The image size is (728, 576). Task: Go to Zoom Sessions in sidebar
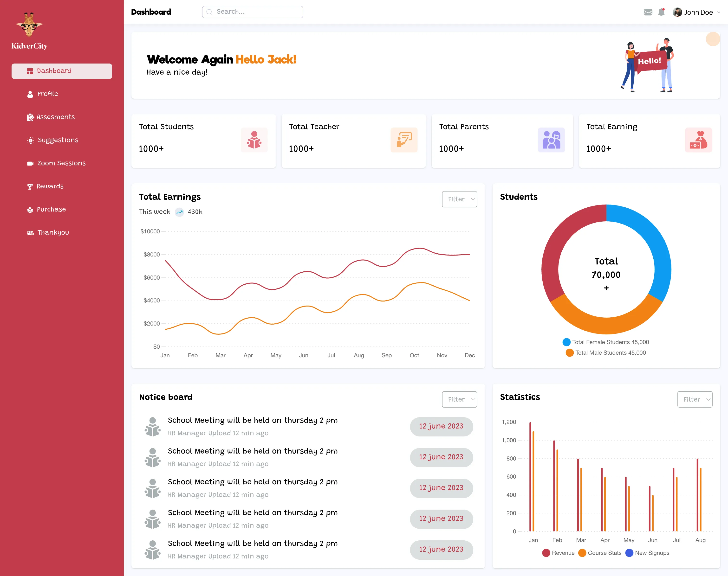tap(61, 163)
